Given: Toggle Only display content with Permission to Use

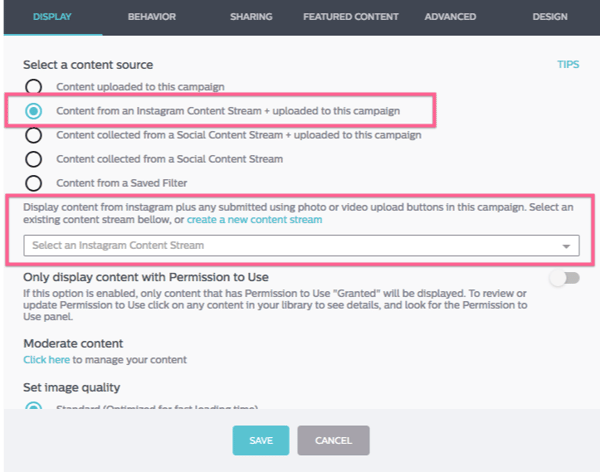Looking at the screenshot, I should (x=565, y=278).
